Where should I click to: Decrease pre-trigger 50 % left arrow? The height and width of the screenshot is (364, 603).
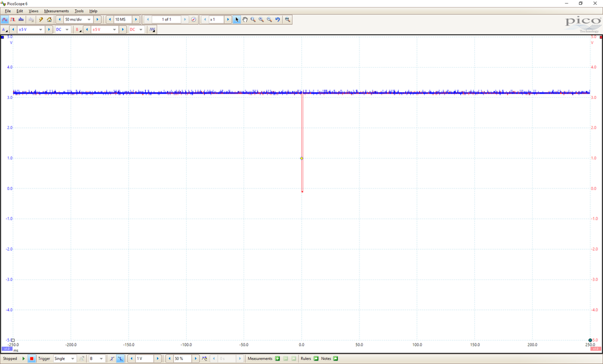[x=170, y=359]
